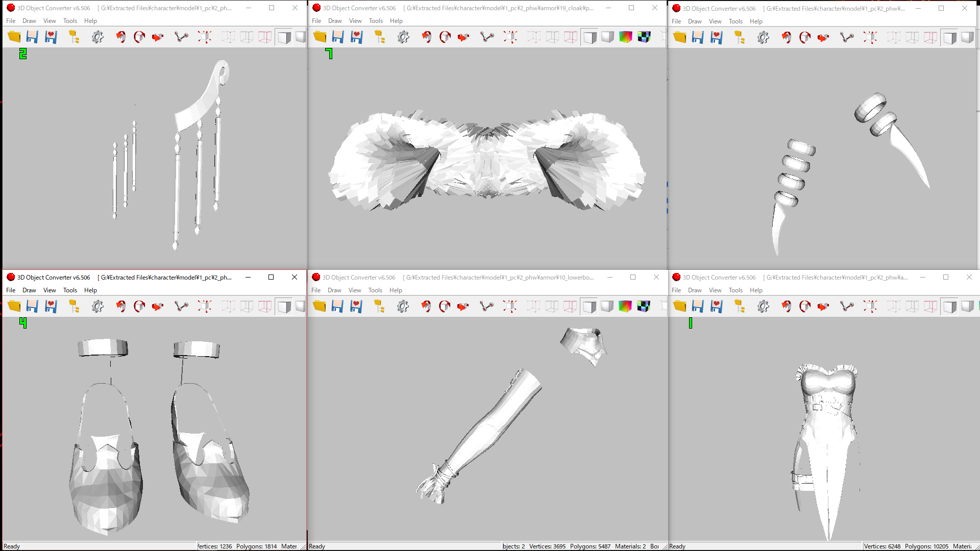980x551 pixels.
Task: Click Save-to-favorites heart disk icon in dress window
Action: click(717, 306)
